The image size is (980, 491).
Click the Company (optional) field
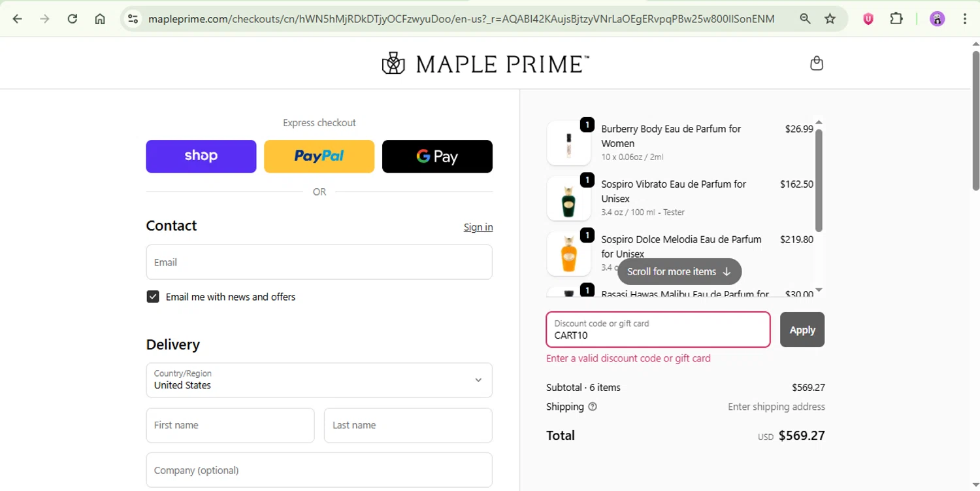(319, 470)
